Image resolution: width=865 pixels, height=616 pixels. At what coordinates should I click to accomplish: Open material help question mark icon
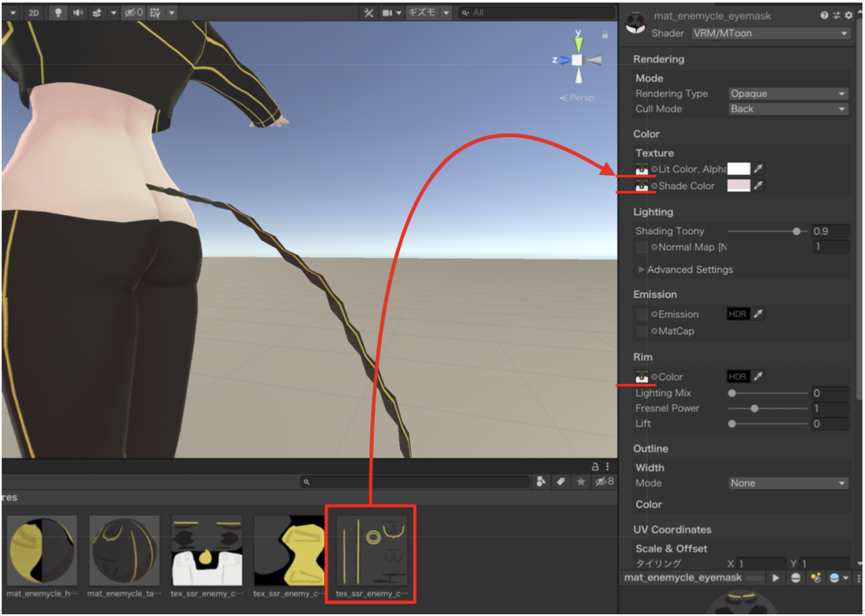[824, 15]
